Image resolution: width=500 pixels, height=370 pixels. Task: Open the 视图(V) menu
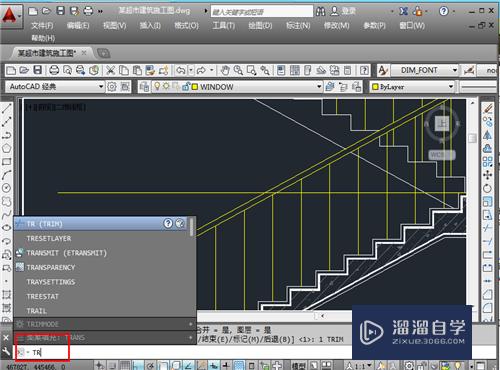[114, 26]
